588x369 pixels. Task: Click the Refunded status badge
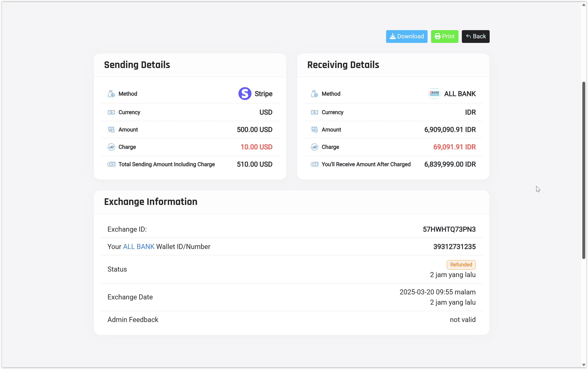click(x=461, y=264)
